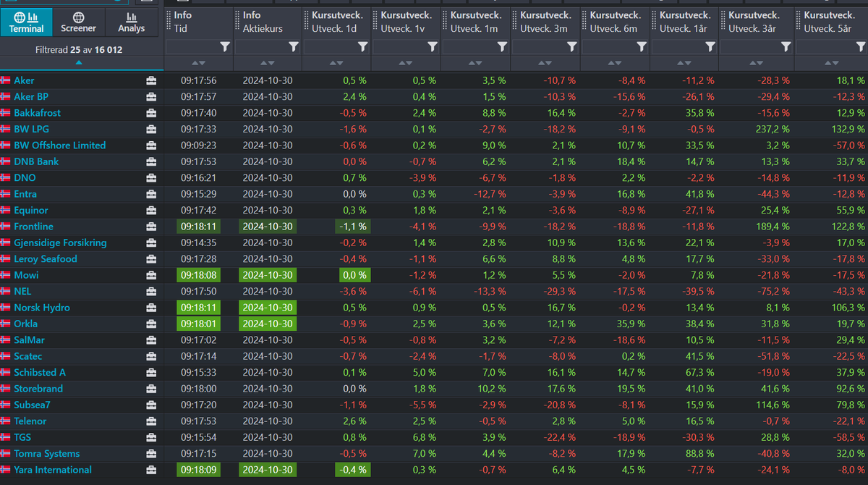Click the 106,3 % value in the Norsk Hydro row

coord(848,308)
